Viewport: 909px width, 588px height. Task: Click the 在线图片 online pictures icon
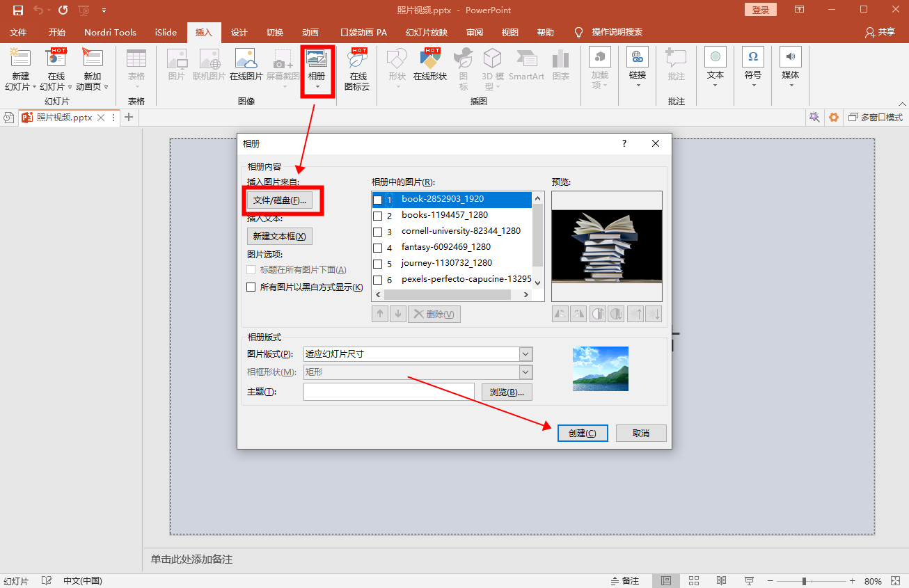coord(246,58)
